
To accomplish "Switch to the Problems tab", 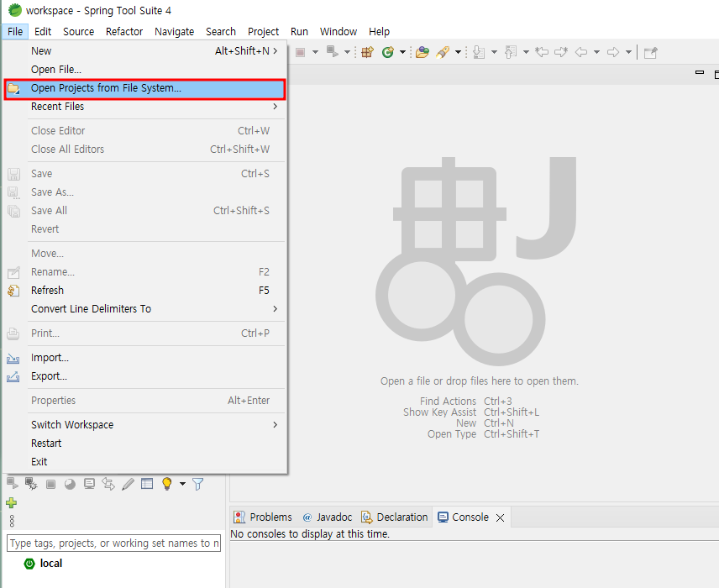I will [263, 517].
